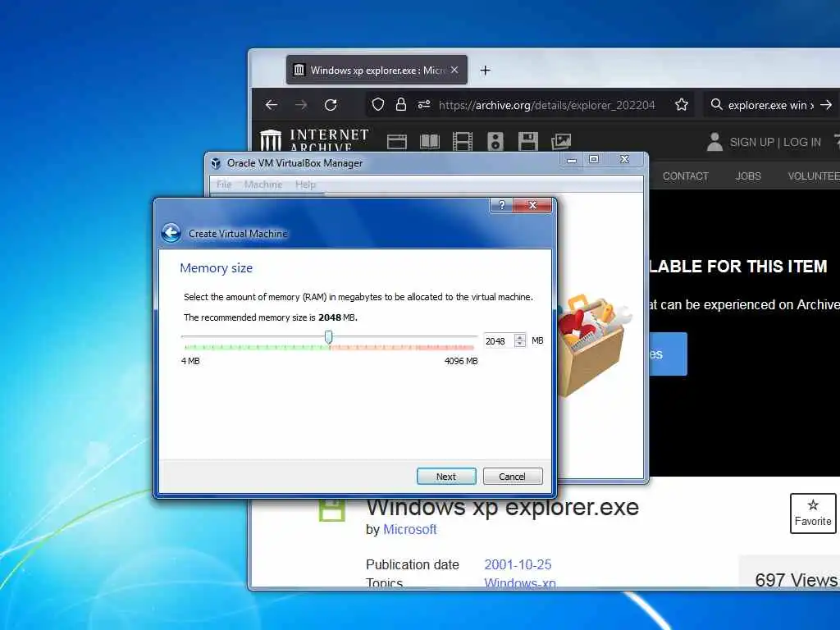
Task: Click the Windows-xp topic link
Action: click(519, 583)
